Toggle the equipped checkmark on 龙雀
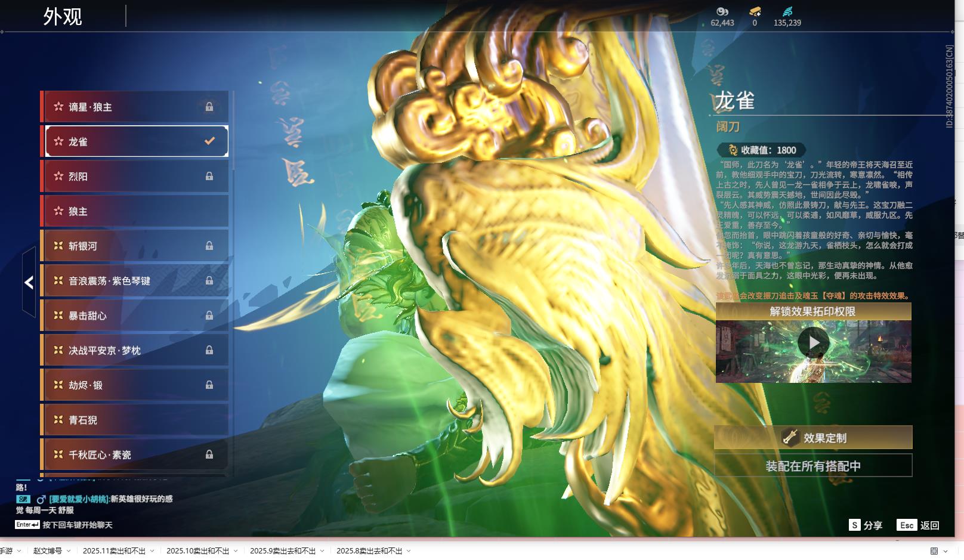Image resolution: width=964 pixels, height=560 pixels. pos(209,141)
